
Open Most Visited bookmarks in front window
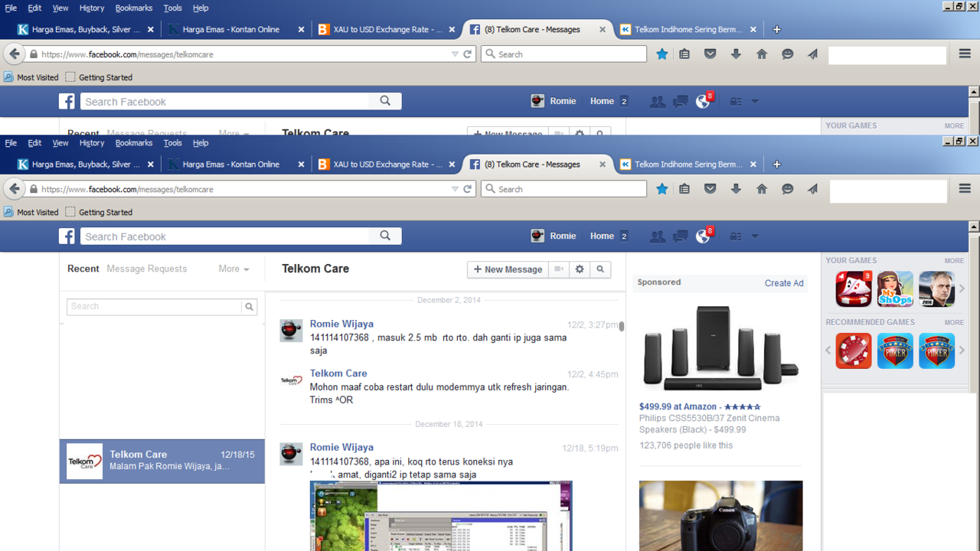click(x=31, y=213)
